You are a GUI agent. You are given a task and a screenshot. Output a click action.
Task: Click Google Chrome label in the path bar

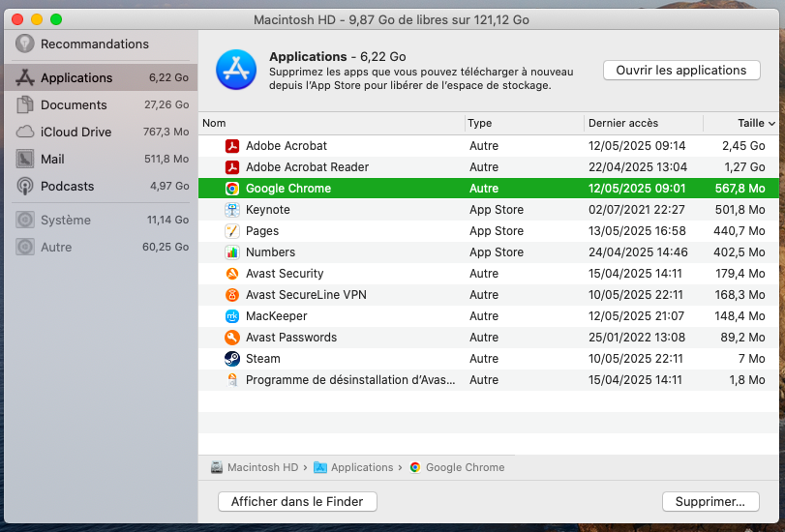point(465,467)
